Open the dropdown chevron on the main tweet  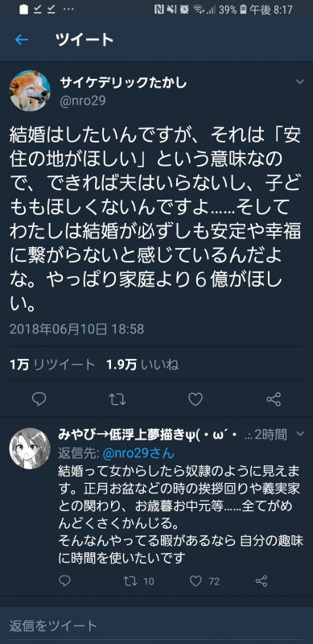tap(300, 82)
